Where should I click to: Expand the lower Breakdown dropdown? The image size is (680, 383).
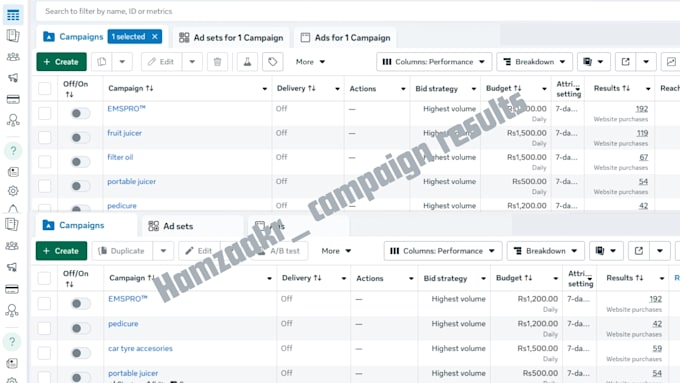[546, 251]
